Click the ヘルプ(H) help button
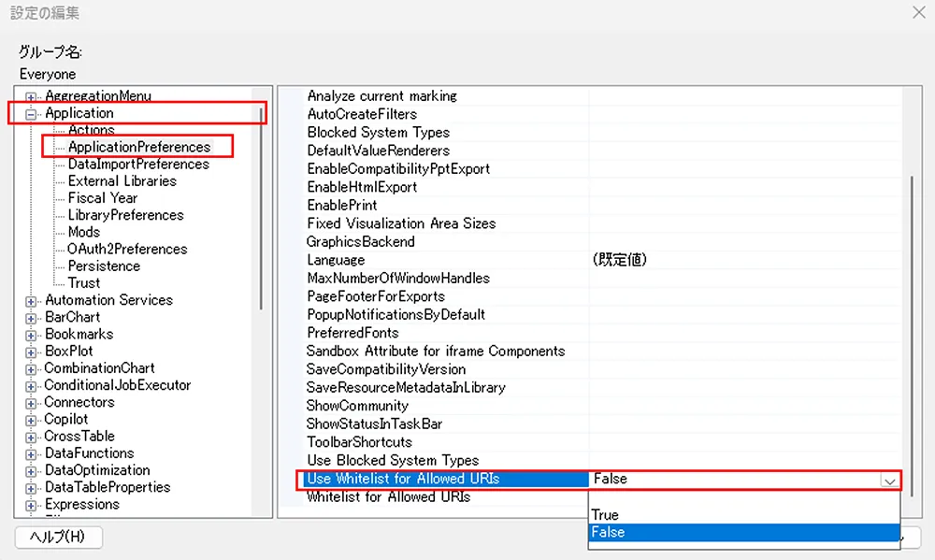This screenshot has height=560, width=935. point(58,537)
